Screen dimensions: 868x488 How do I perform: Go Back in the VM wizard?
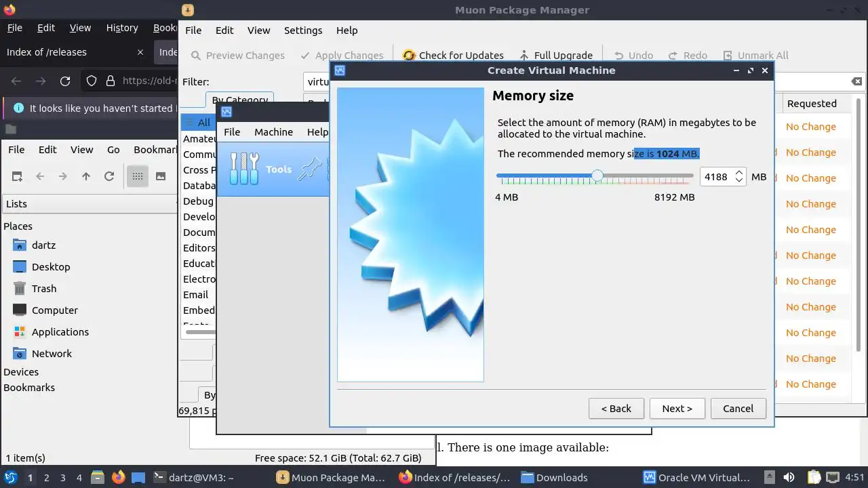click(616, 408)
